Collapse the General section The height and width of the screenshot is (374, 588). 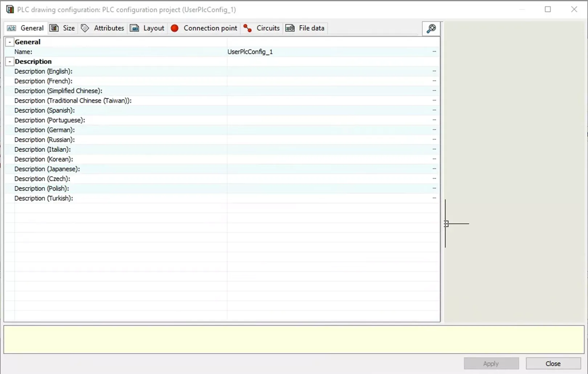pos(10,42)
